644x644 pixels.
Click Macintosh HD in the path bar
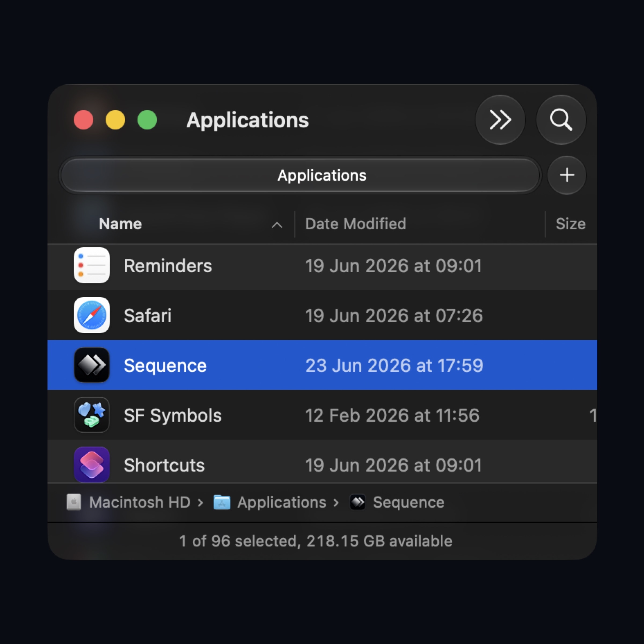(140, 502)
